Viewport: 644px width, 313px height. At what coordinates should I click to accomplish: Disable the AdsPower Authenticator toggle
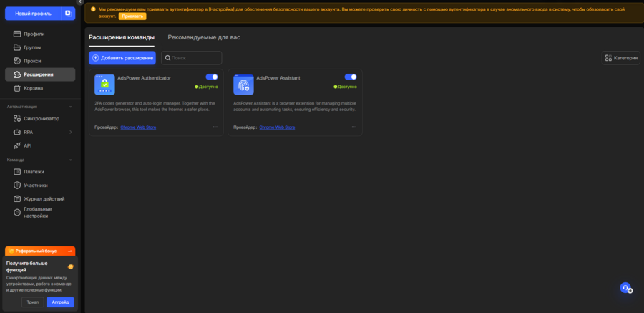coord(211,77)
